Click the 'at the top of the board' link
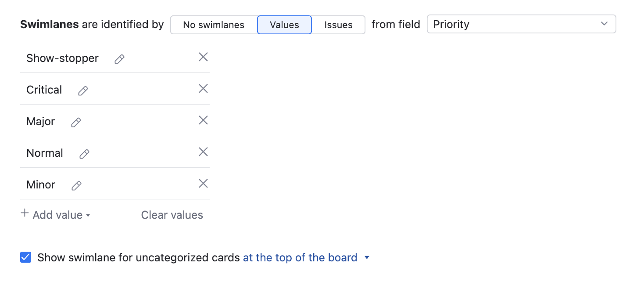 tap(300, 257)
